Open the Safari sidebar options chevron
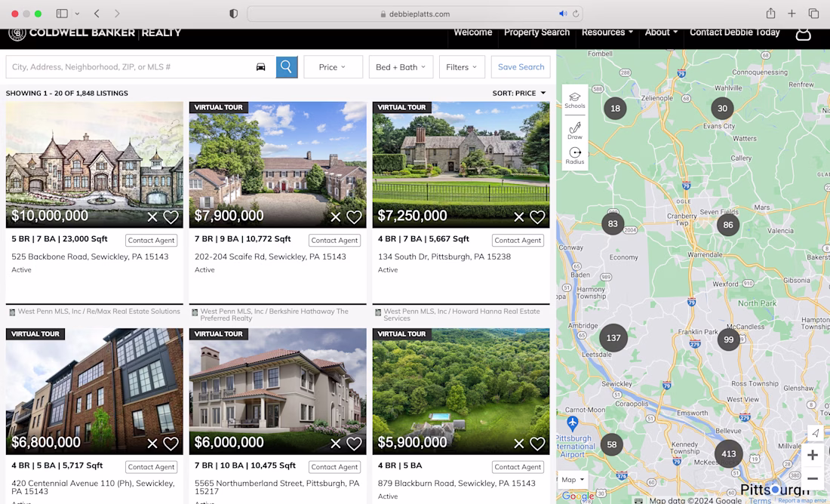This screenshot has height=504, width=830. point(77,14)
